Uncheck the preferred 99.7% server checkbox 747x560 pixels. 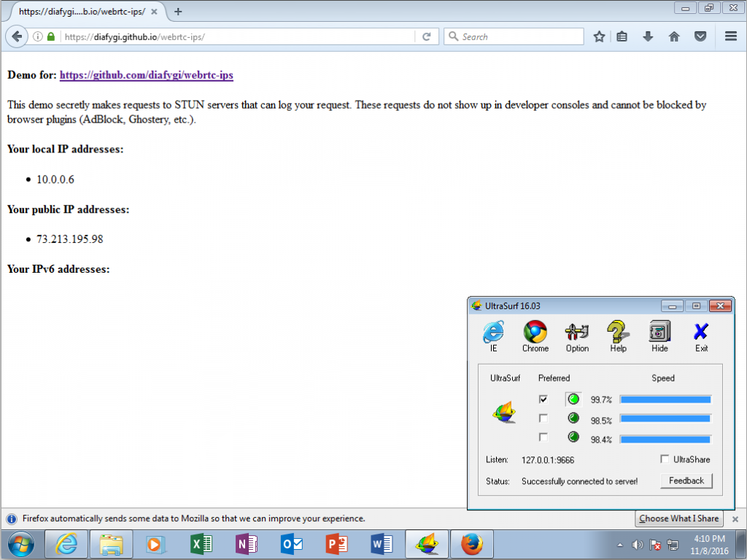(x=543, y=399)
